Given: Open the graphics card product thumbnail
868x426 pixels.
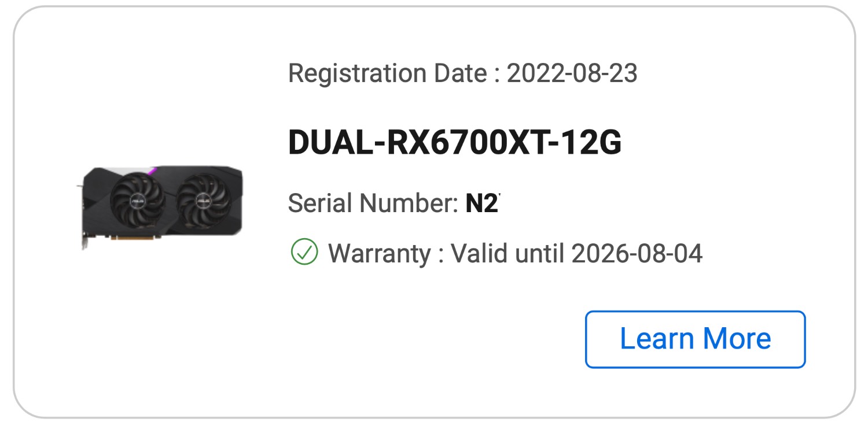Looking at the screenshot, I should point(160,207).
